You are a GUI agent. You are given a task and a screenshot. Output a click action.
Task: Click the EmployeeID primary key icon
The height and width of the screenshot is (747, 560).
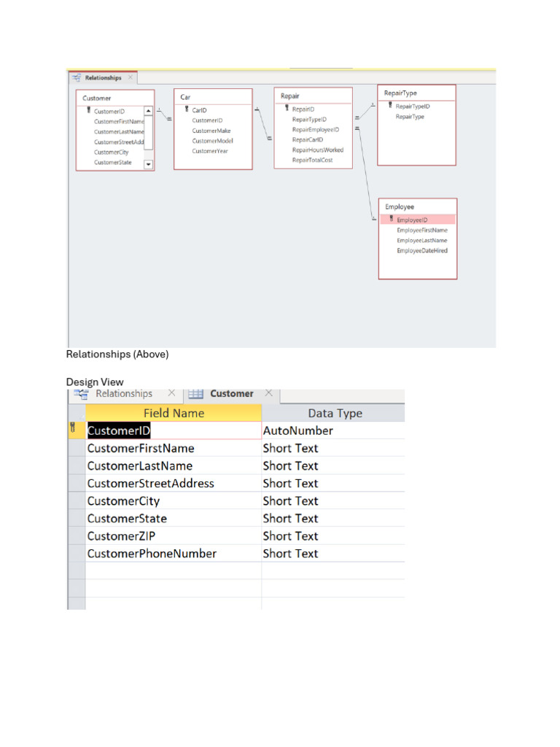coord(392,219)
